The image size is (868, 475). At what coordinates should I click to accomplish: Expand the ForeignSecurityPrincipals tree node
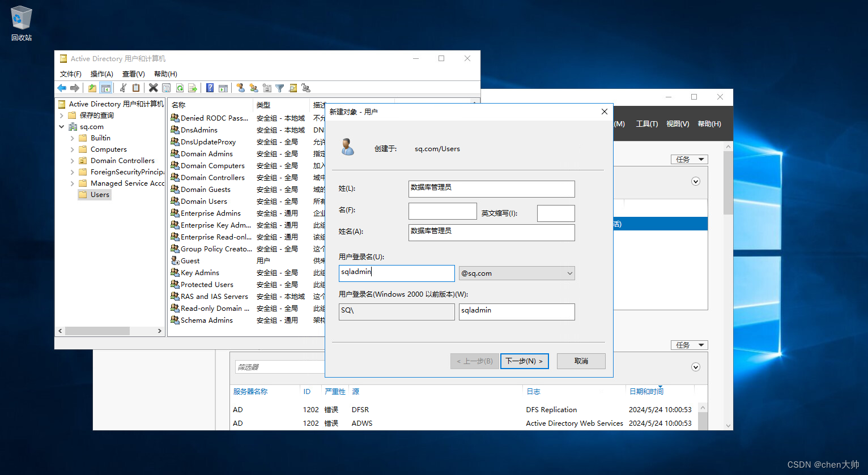72,172
